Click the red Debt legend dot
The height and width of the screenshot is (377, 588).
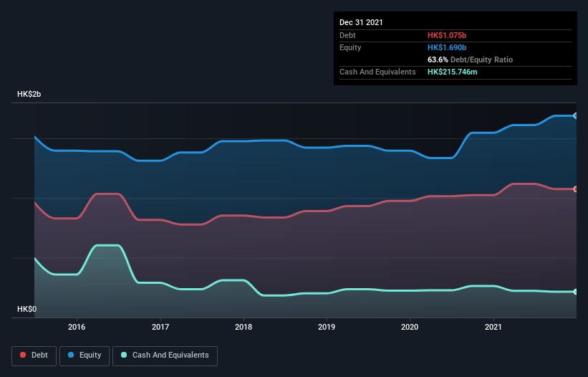(23, 355)
